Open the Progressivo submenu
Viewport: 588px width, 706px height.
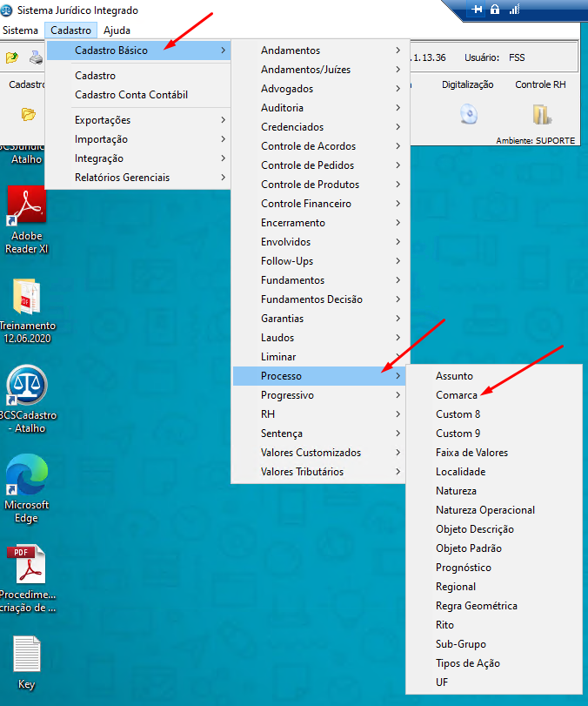(319, 395)
